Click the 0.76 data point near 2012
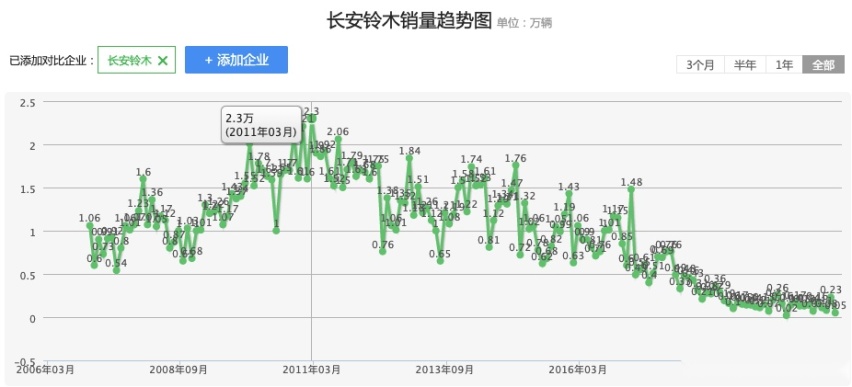 coord(383,252)
